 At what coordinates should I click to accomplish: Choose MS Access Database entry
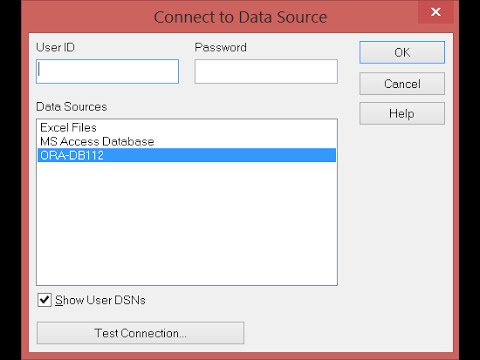pyautogui.click(x=187, y=142)
